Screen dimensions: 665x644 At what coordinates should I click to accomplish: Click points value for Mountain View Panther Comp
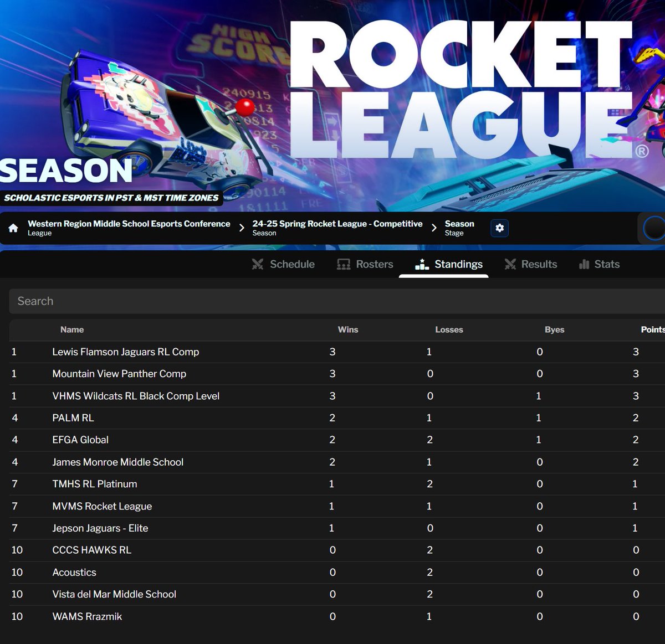point(636,374)
